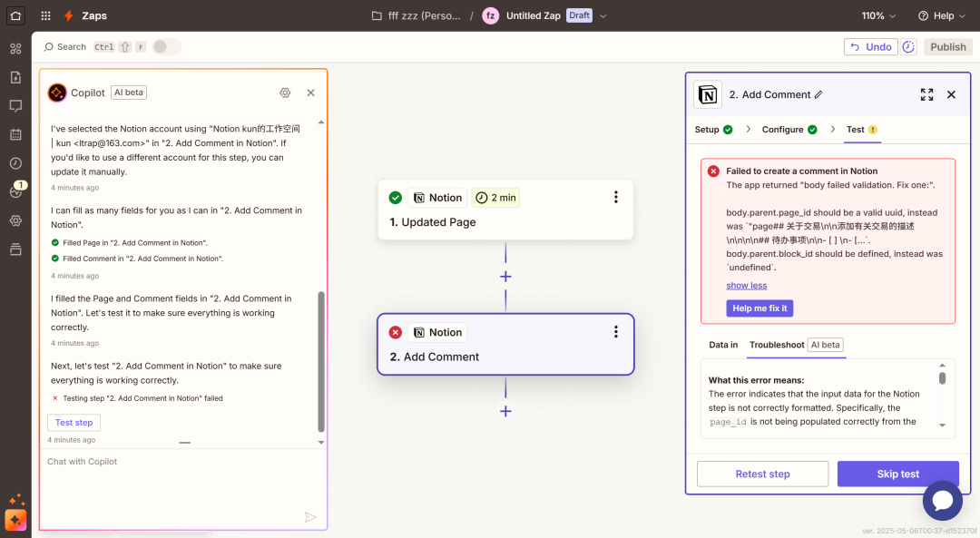Click the send message arrow in Copilot

310,517
